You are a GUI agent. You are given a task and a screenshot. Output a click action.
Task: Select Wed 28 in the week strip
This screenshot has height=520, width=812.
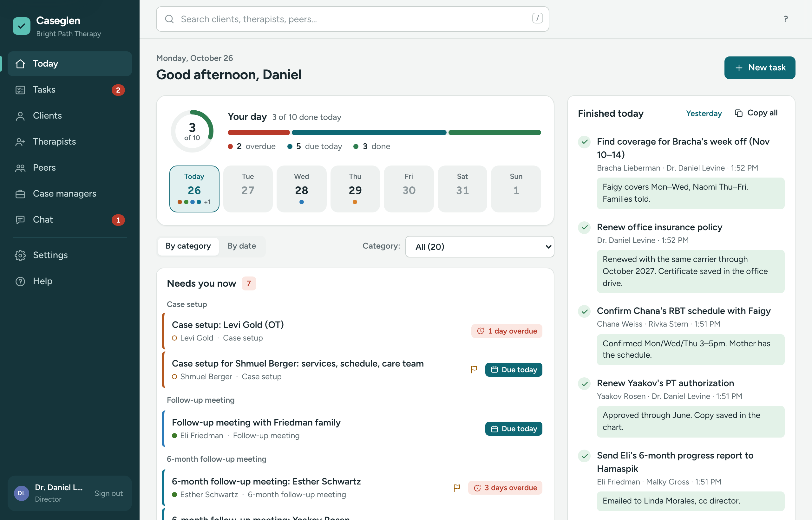pyautogui.click(x=301, y=189)
